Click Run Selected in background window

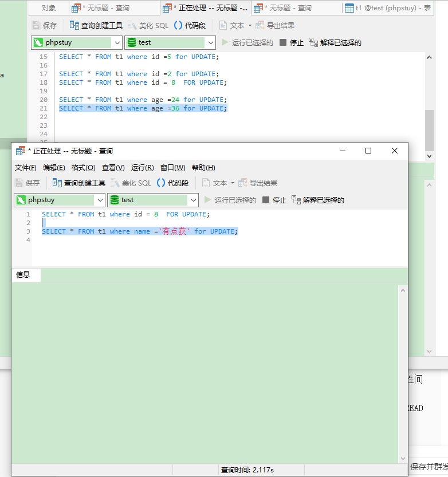(x=247, y=42)
